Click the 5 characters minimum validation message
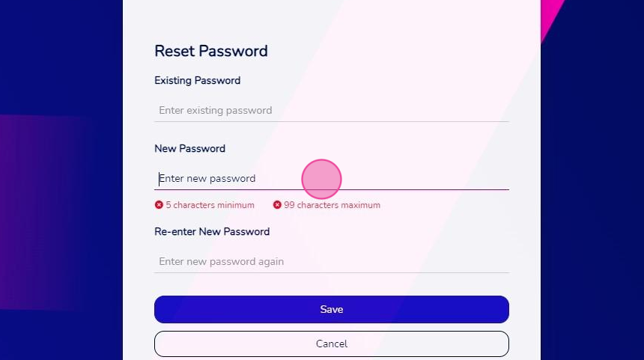This screenshot has height=360, width=644. click(x=210, y=205)
